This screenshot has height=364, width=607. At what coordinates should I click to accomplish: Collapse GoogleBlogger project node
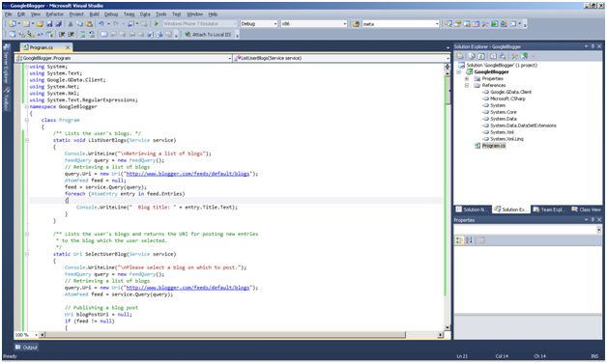pyautogui.click(x=459, y=72)
